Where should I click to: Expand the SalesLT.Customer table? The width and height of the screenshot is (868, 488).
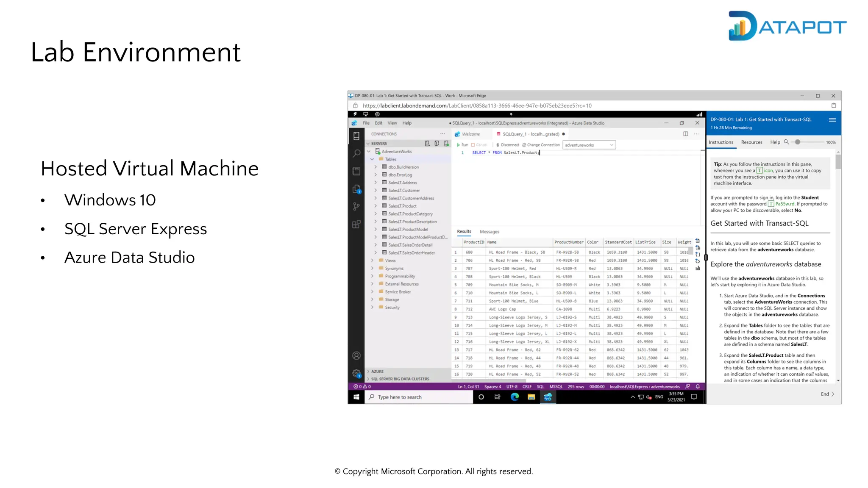376,191
